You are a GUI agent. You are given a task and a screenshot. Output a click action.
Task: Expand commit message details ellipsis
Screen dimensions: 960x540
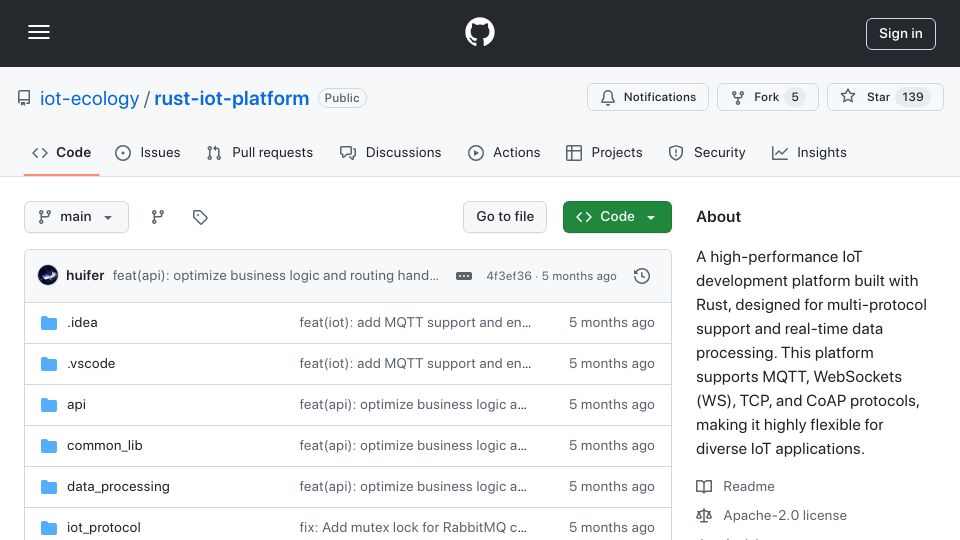[x=464, y=276]
